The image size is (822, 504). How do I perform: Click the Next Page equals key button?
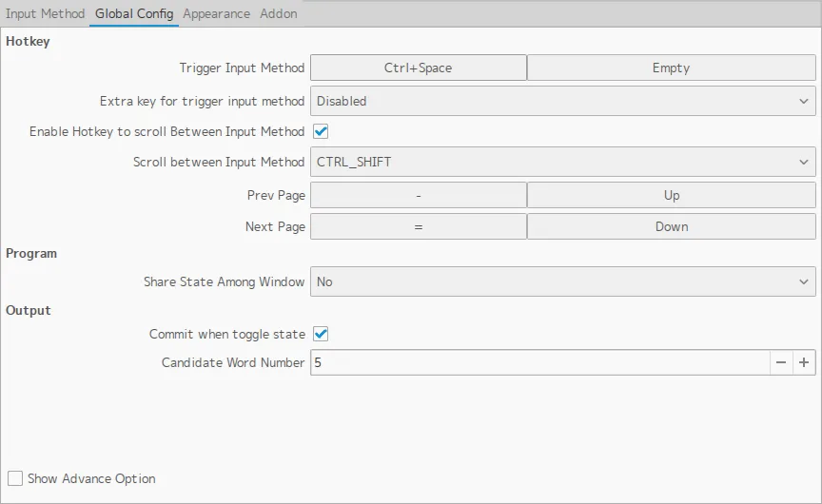[x=419, y=226]
